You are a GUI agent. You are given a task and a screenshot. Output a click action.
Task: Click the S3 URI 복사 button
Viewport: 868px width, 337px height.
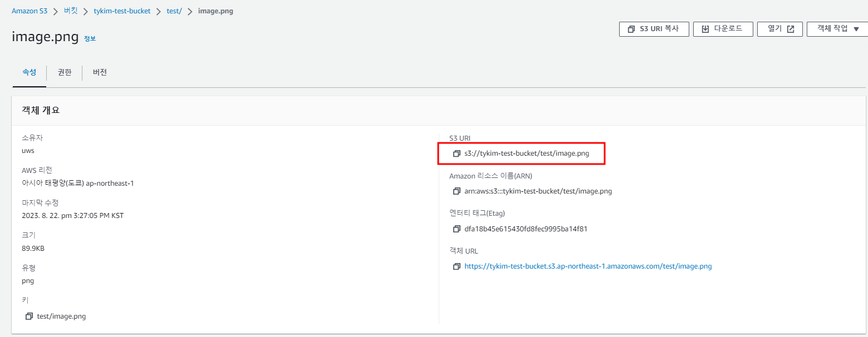tap(654, 29)
